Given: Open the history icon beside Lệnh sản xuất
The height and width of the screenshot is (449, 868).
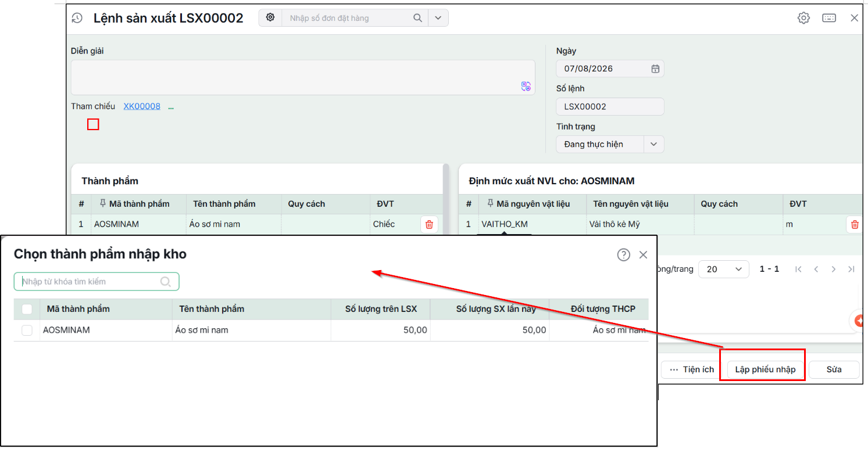Looking at the screenshot, I should (77, 18).
